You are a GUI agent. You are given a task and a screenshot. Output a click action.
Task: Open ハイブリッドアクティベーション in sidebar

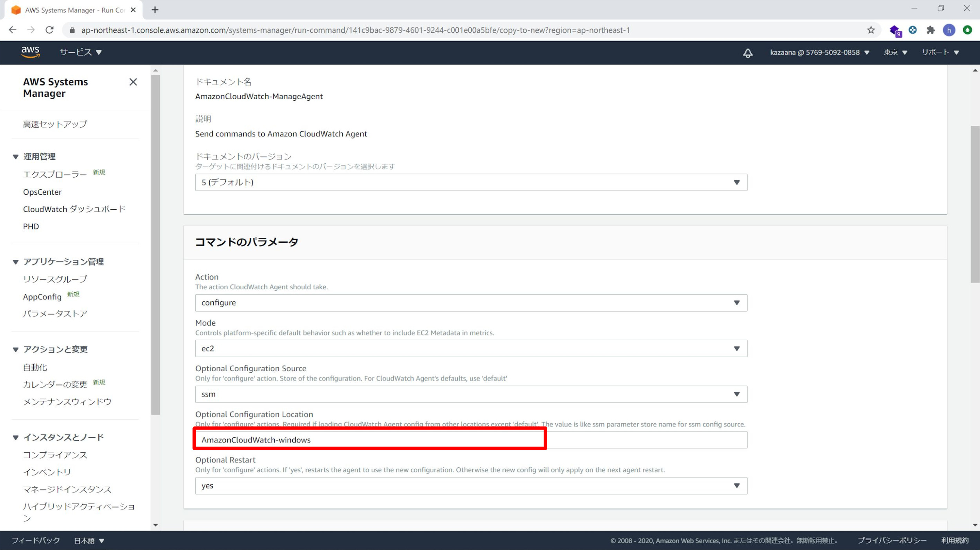tap(79, 512)
